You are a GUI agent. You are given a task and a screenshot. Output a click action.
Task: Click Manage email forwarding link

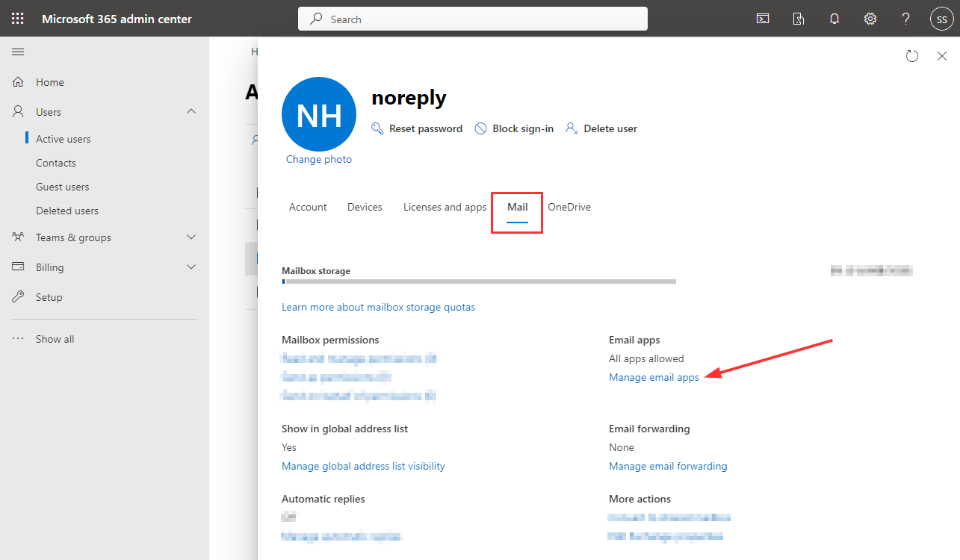coord(668,466)
